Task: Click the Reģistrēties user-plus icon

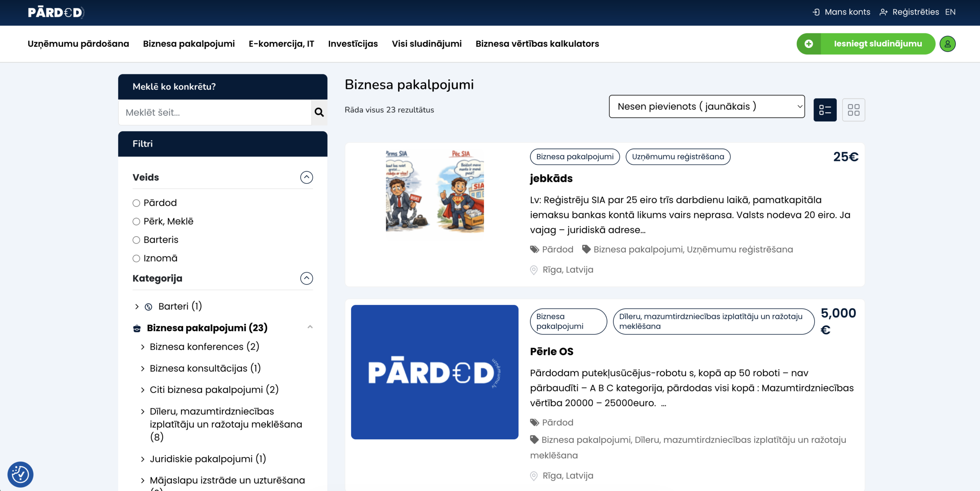Action: [x=884, y=12]
